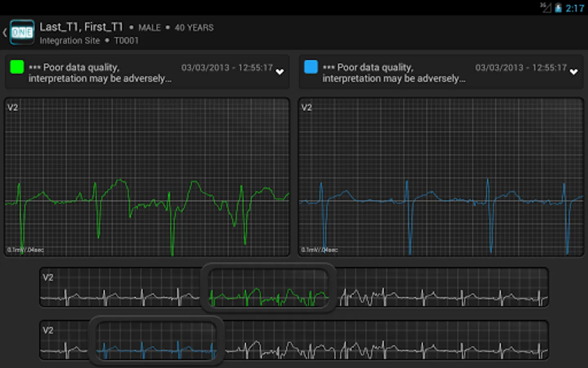588x368 pixels.
Task: Click the V2 lead label in blue chart
Action: (307, 108)
